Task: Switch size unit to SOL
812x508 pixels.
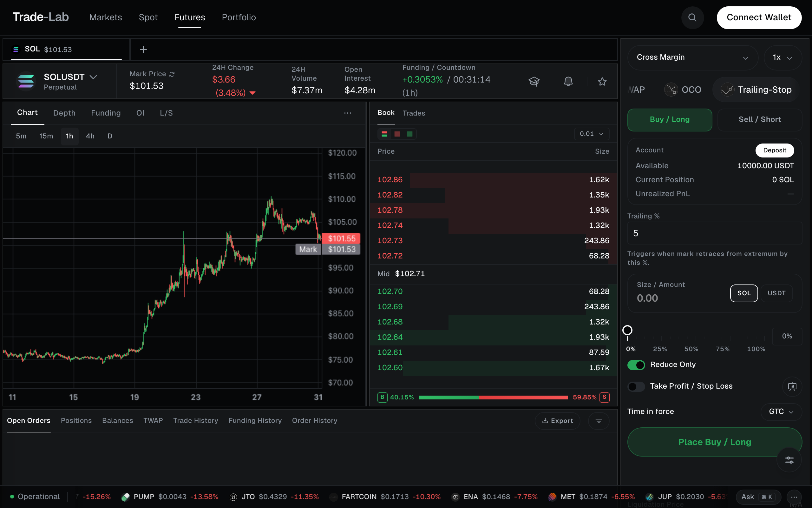Action: click(x=743, y=293)
